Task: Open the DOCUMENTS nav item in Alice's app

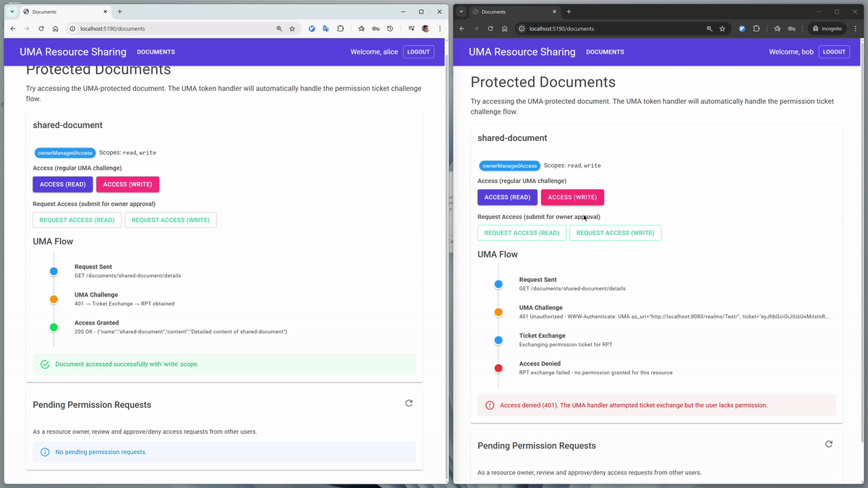Action: [x=156, y=52]
